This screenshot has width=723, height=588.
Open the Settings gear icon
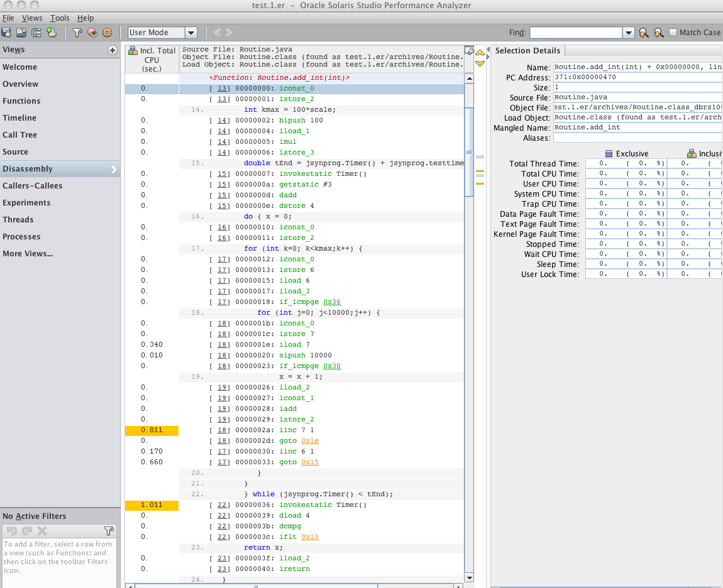click(108, 32)
